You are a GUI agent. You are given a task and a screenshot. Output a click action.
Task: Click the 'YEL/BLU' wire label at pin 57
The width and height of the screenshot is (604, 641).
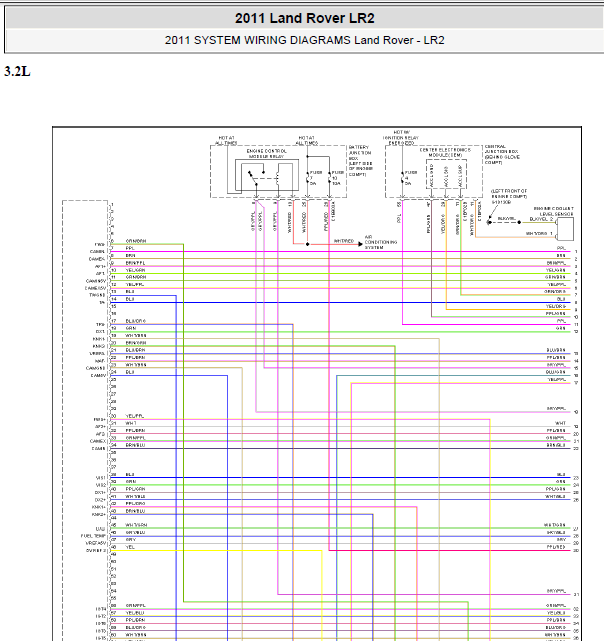(x=135, y=613)
